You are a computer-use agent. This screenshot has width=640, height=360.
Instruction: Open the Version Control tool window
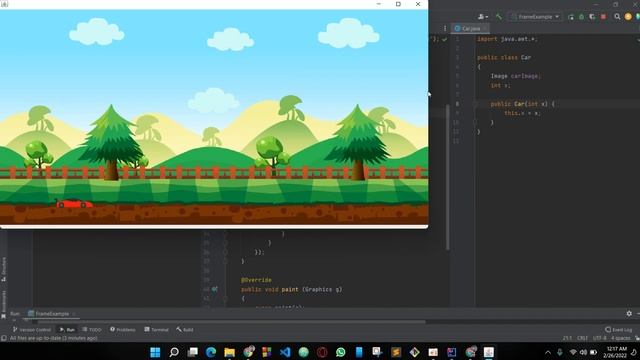point(32,329)
